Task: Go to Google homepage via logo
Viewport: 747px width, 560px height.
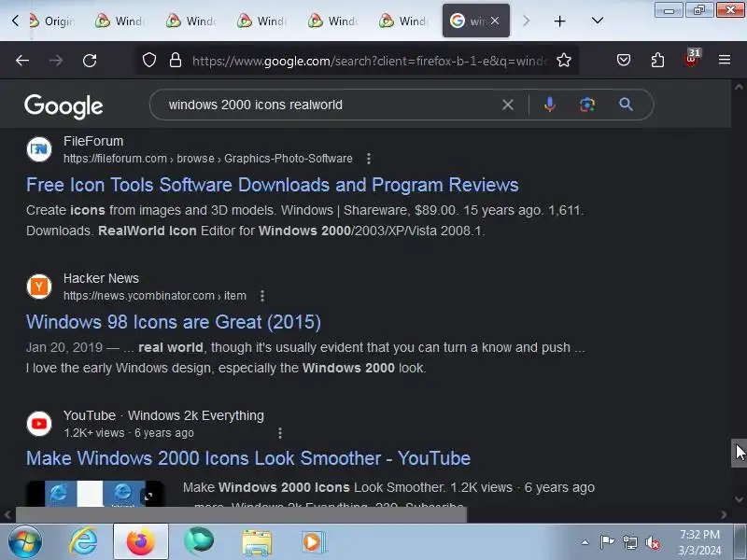Action: (63, 105)
